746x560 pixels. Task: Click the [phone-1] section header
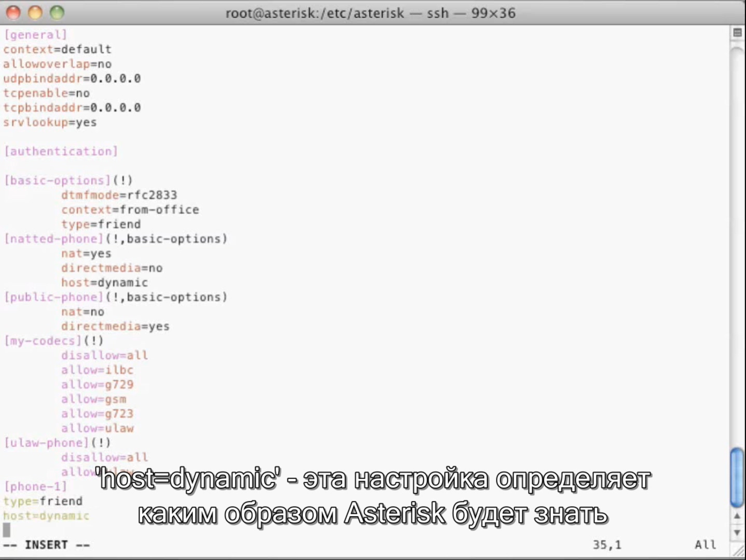coord(35,486)
